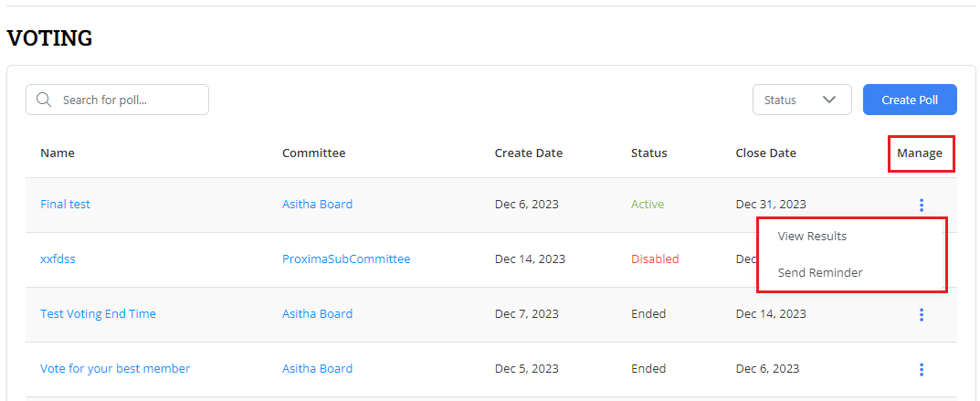980x401 pixels.
Task: Open the xxfdss poll link
Action: point(58,259)
